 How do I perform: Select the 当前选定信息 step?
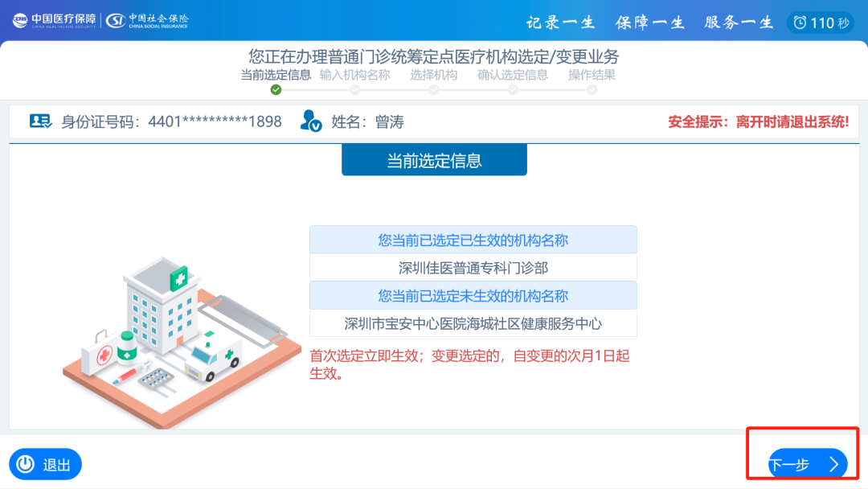click(x=276, y=75)
